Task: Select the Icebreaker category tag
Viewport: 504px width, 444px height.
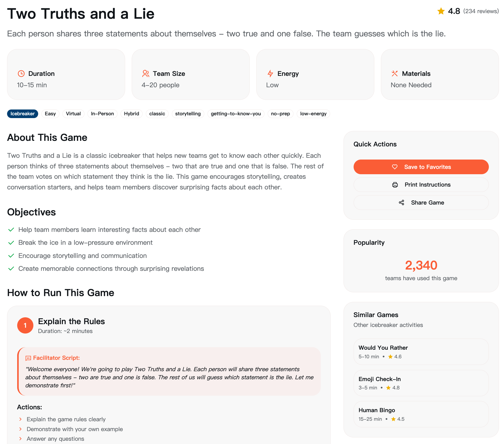Action: [x=22, y=114]
